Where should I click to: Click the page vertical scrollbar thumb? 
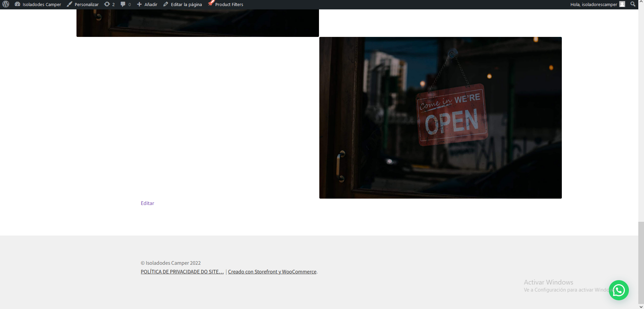coord(641,262)
